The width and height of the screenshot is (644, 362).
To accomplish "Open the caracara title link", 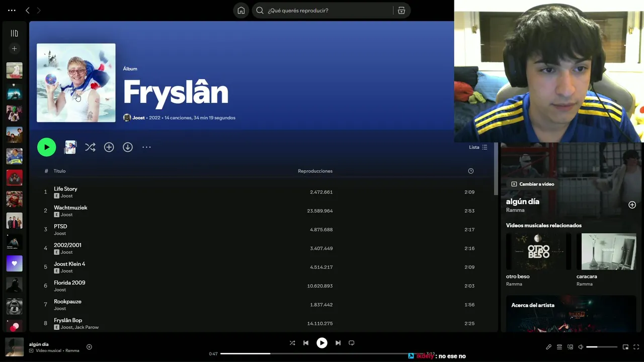I will coord(587,277).
